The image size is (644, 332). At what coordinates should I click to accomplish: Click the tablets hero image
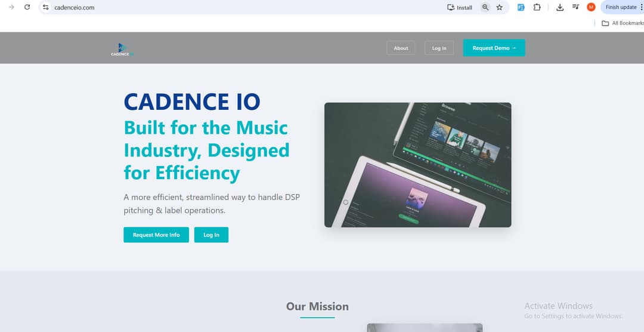pyautogui.click(x=417, y=165)
